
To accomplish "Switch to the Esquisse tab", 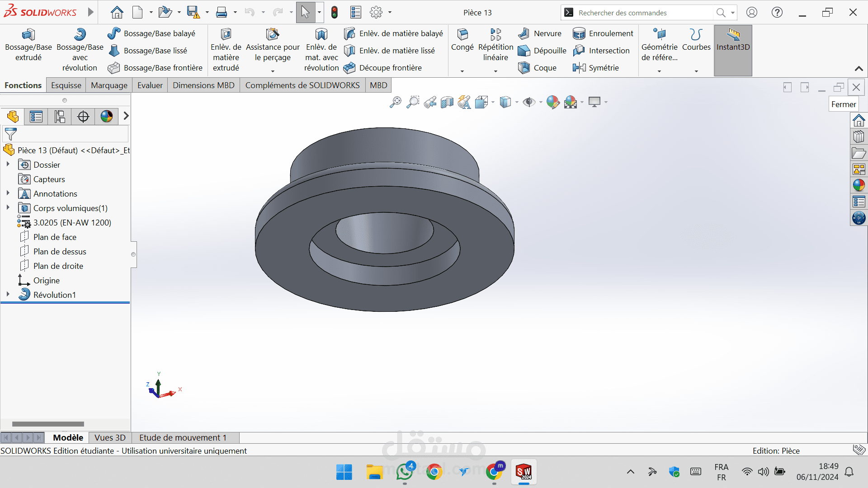I will (66, 85).
